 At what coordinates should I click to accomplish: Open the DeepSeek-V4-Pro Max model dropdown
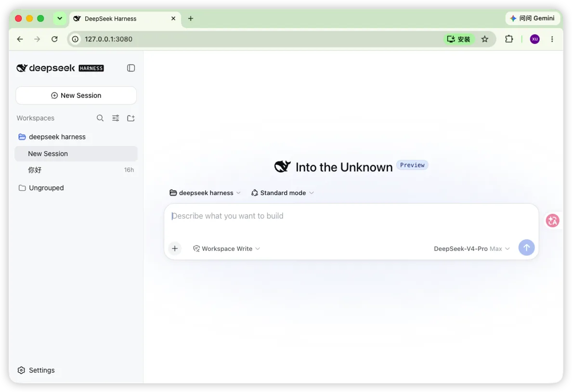(x=471, y=248)
